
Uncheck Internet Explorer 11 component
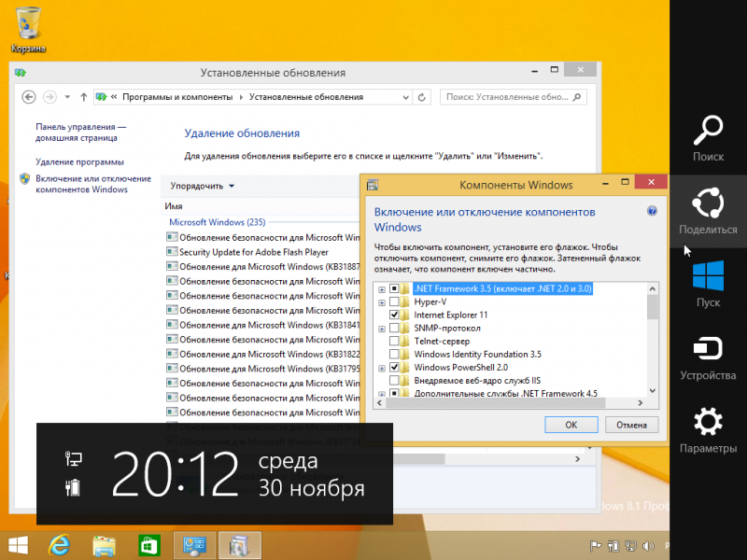(394, 315)
